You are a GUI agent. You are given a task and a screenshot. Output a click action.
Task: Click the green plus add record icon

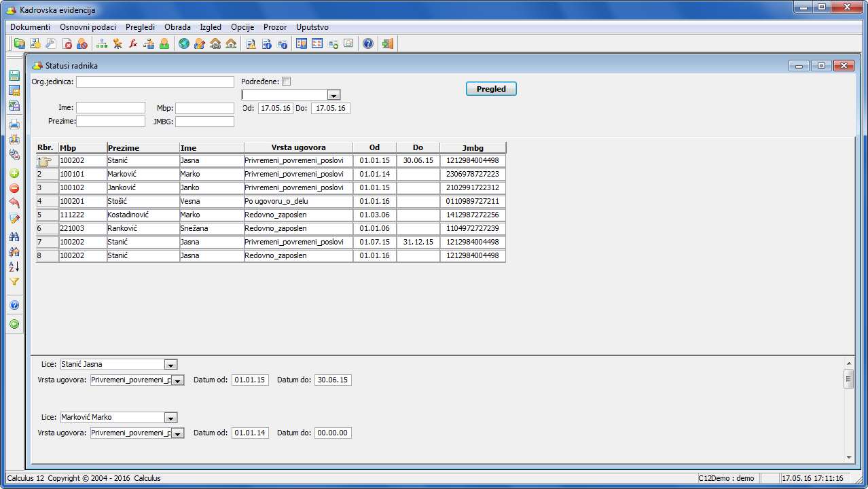pos(14,174)
